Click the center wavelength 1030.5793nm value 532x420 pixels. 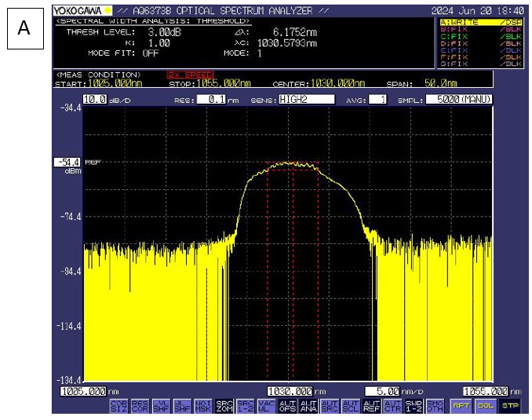tap(287, 43)
